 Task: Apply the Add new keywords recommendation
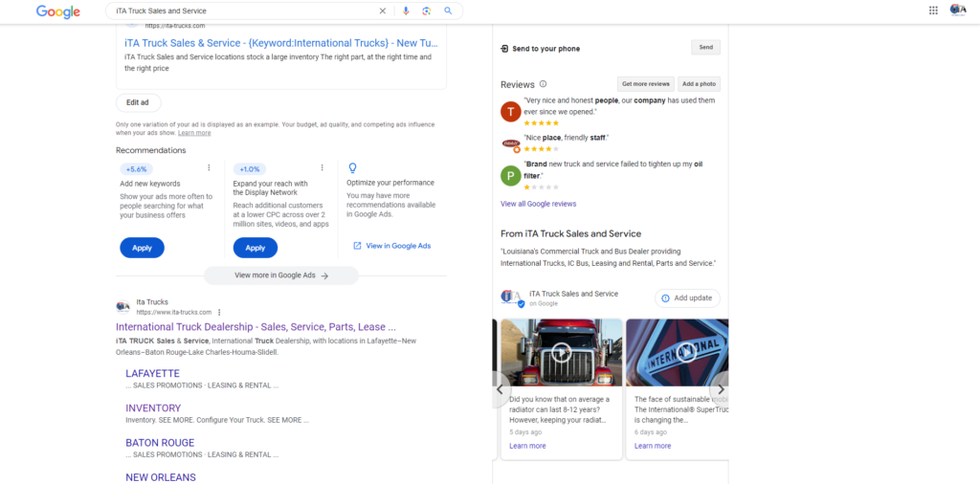click(x=142, y=248)
